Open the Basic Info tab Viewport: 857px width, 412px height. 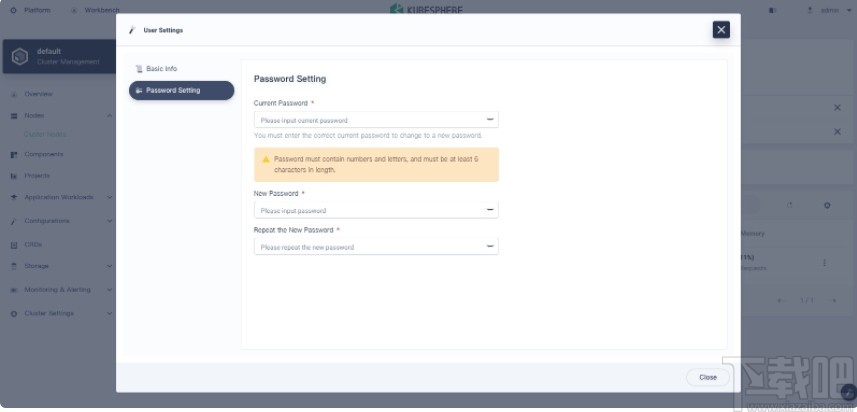[161, 69]
